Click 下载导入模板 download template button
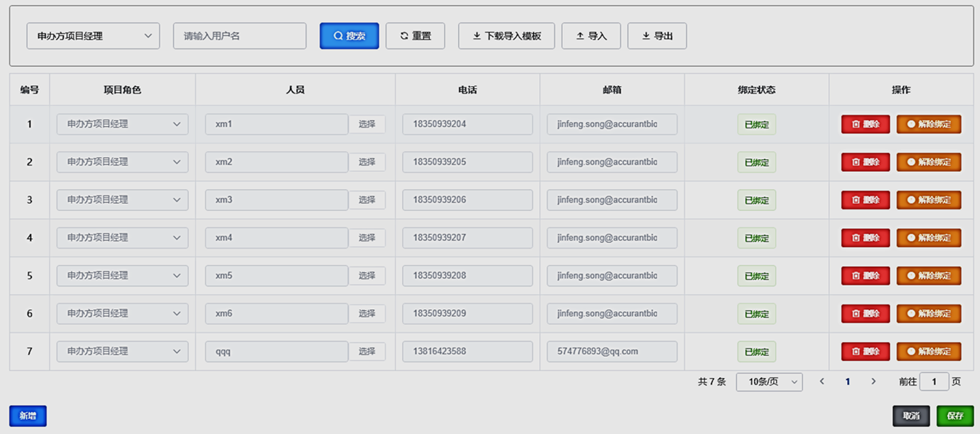Screen dimensions: 980x434 point(506,36)
